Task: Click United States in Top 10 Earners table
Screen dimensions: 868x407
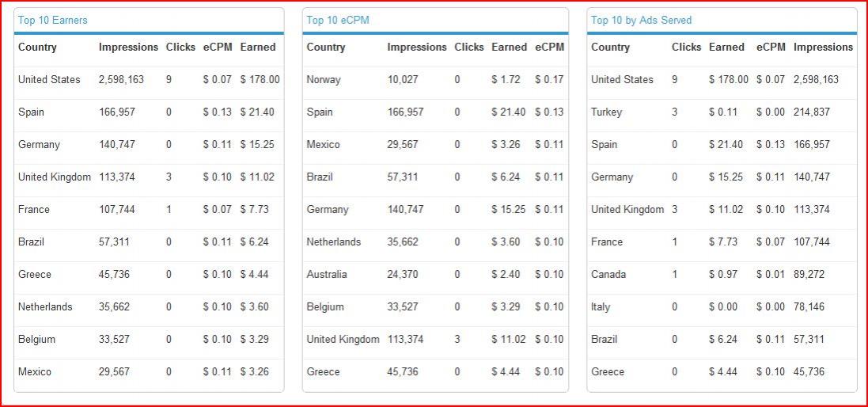Action: click(49, 79)
